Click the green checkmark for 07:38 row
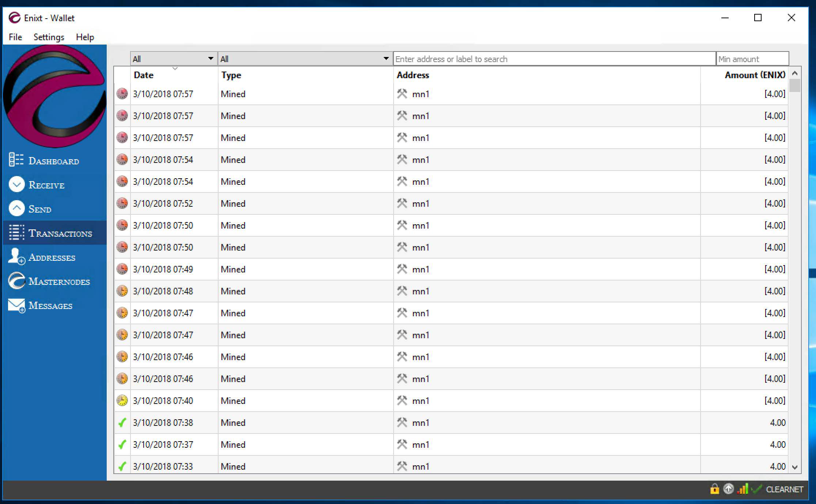The height and width of the screenshot is (504, 816). [x=122, y=423]
